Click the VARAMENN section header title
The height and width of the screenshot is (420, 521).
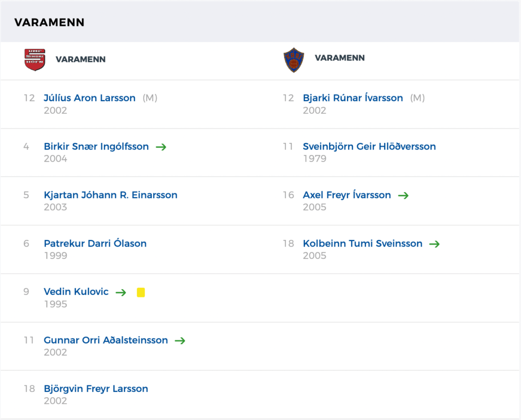pyautogui.click(x=49, y=22)
